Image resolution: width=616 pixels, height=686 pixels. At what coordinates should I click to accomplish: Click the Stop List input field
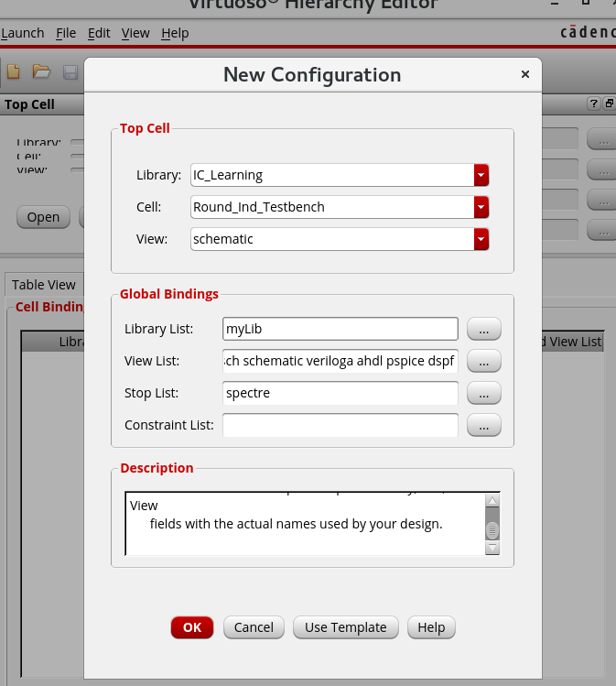340,393
